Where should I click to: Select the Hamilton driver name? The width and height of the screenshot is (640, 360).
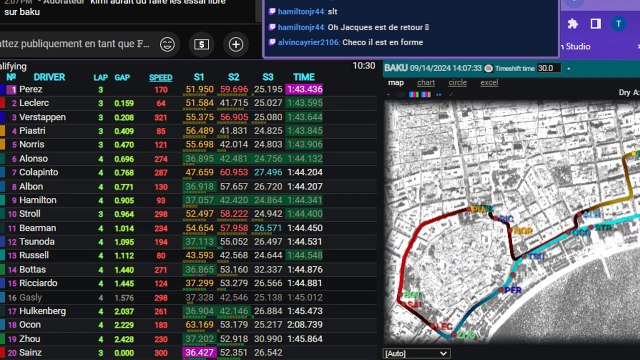pos(38,200)
